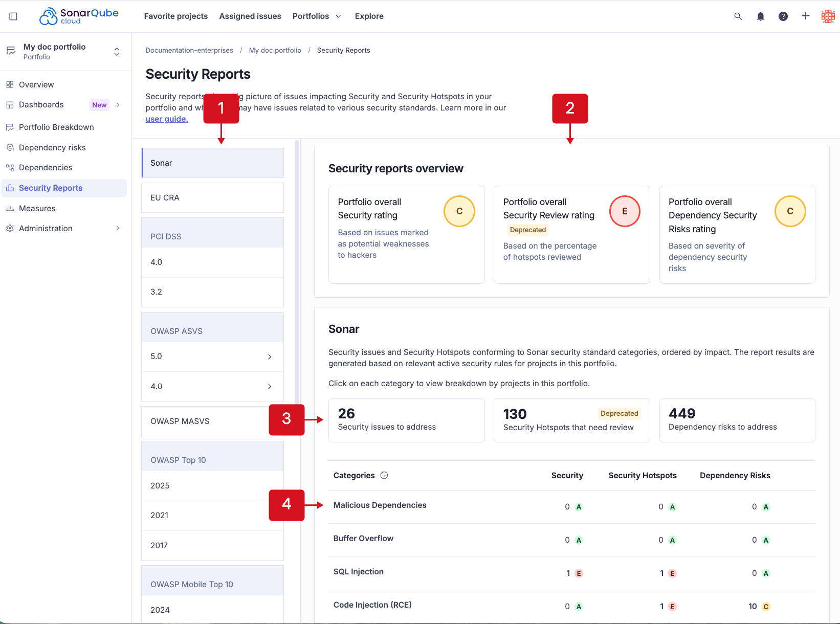Click the Portfolio Breakdown icon in sidebar
The height and width of the screenshot is (624, 840).
coord(10,127)
